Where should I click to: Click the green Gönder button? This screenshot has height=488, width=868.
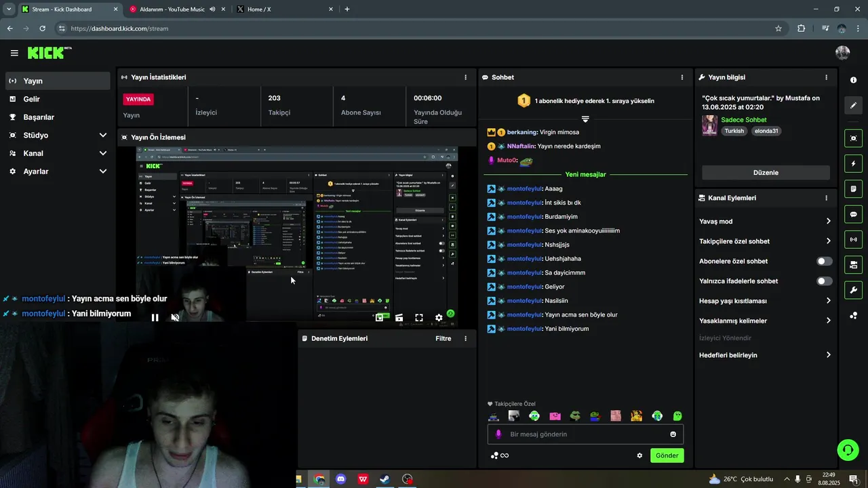pos(667,455)
